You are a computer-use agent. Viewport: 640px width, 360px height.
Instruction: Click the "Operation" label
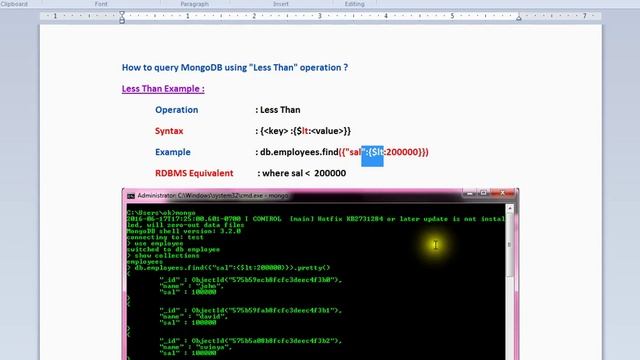click(x=176, y=110)
